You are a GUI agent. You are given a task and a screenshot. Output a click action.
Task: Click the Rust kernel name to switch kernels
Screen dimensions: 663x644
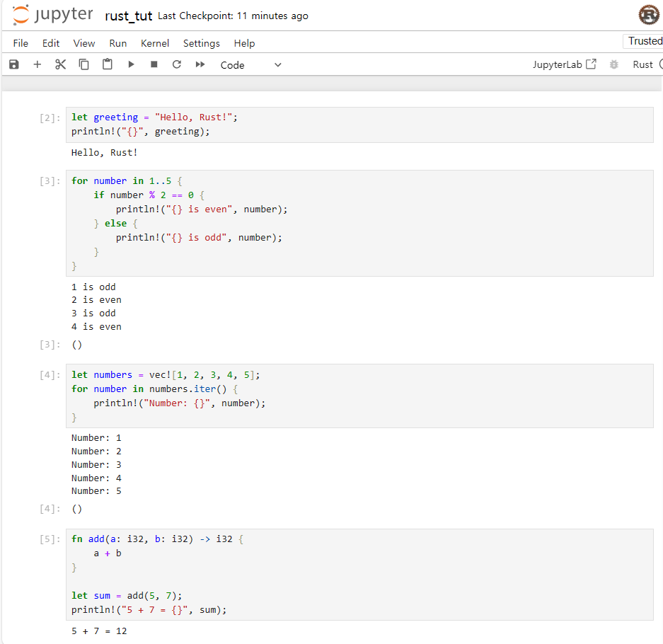click(643, 64)
